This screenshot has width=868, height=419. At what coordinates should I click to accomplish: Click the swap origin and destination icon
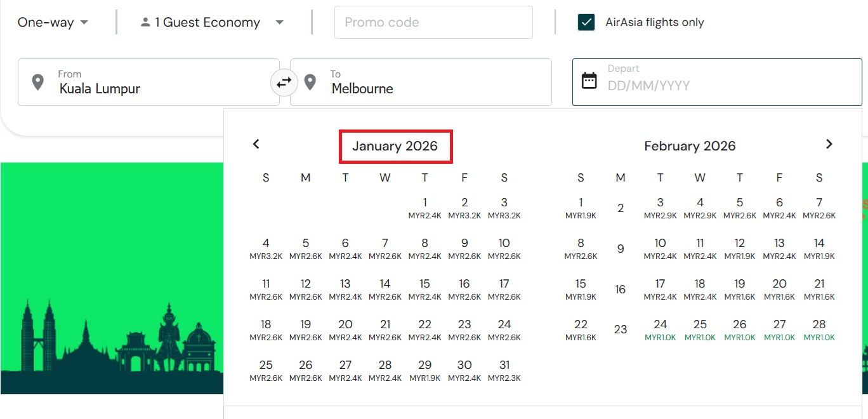284,82
